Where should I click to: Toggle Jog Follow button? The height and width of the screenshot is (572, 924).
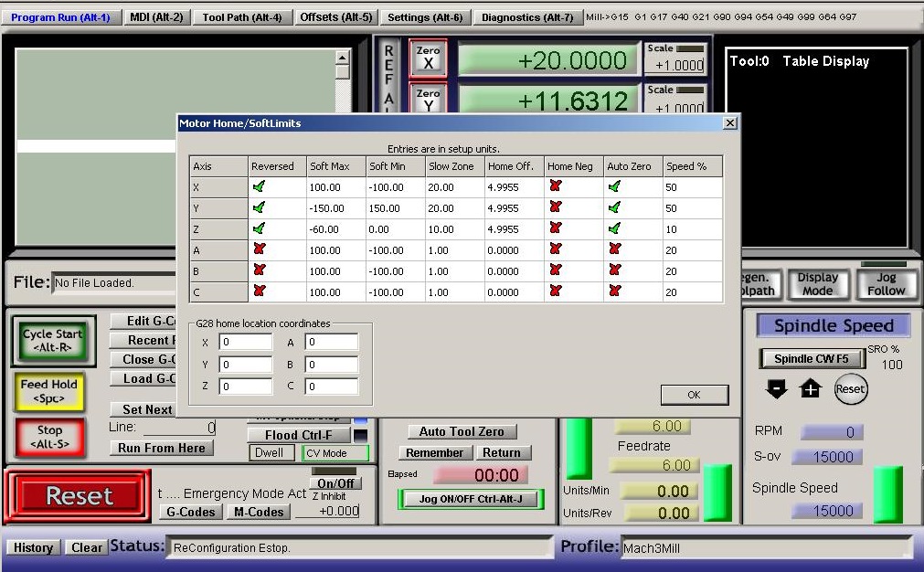click(886, 284)
